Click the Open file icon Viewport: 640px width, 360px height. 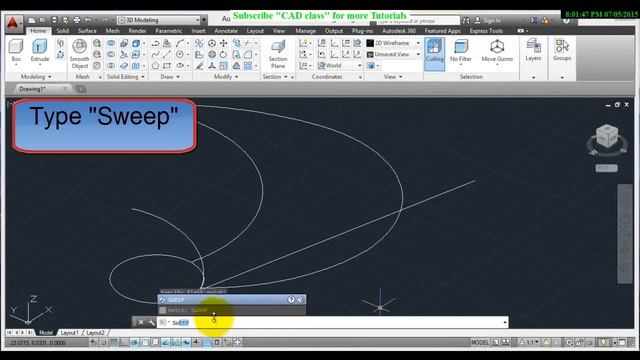tap(42, 20)
